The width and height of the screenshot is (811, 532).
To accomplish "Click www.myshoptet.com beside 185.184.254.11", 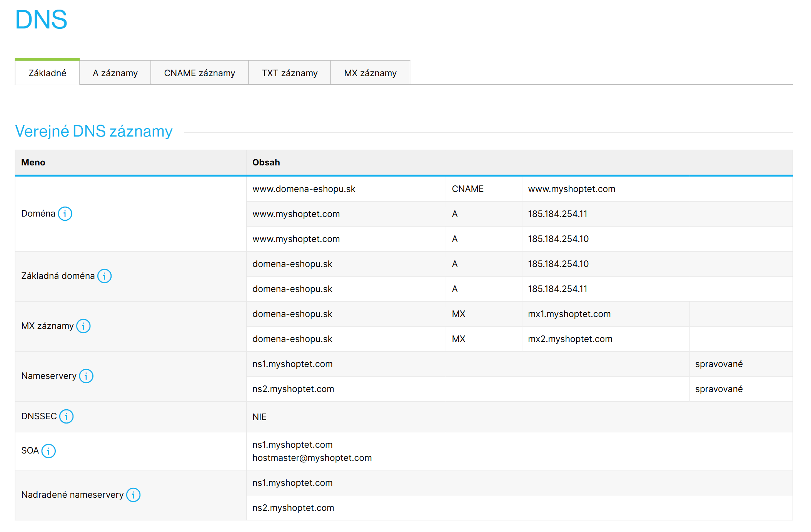I will (296, 214).
